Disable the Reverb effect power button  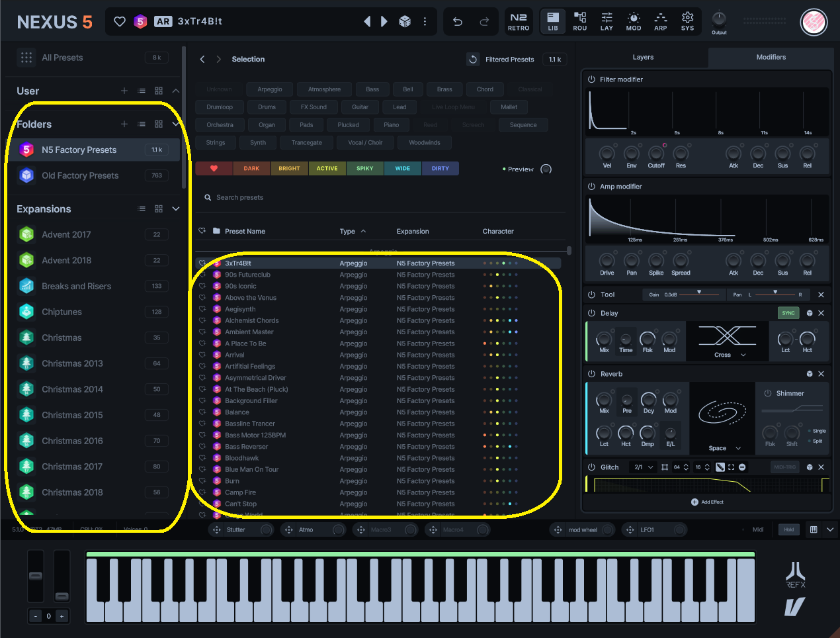tap(591, 374)
